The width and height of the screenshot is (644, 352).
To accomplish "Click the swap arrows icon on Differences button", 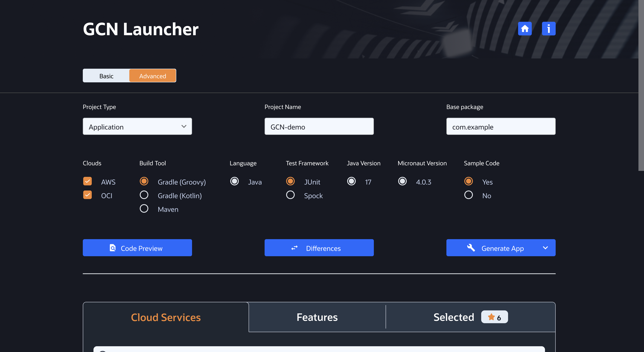I will pos(294,248).
